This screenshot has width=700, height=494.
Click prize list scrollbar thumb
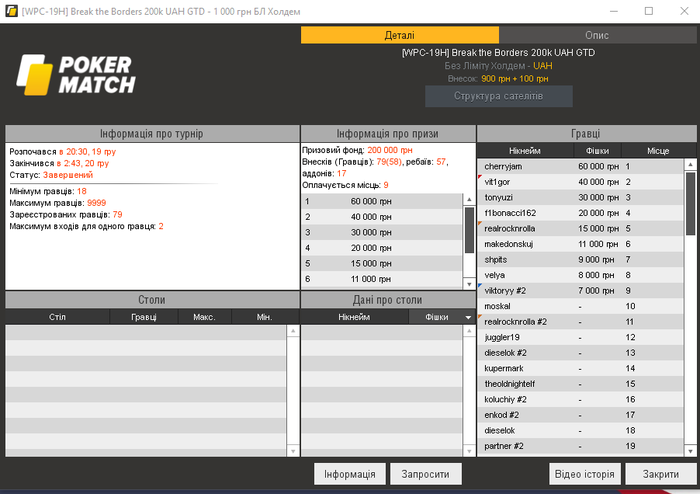469,230
